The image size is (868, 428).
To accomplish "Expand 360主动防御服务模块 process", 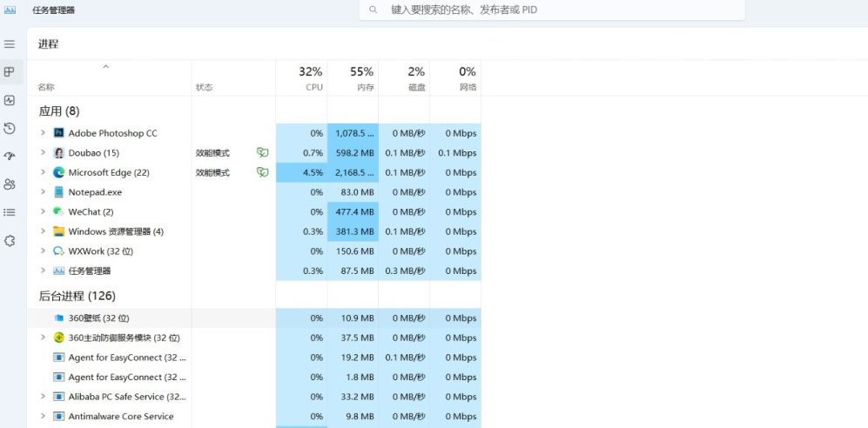I will (x=43, y=338).
